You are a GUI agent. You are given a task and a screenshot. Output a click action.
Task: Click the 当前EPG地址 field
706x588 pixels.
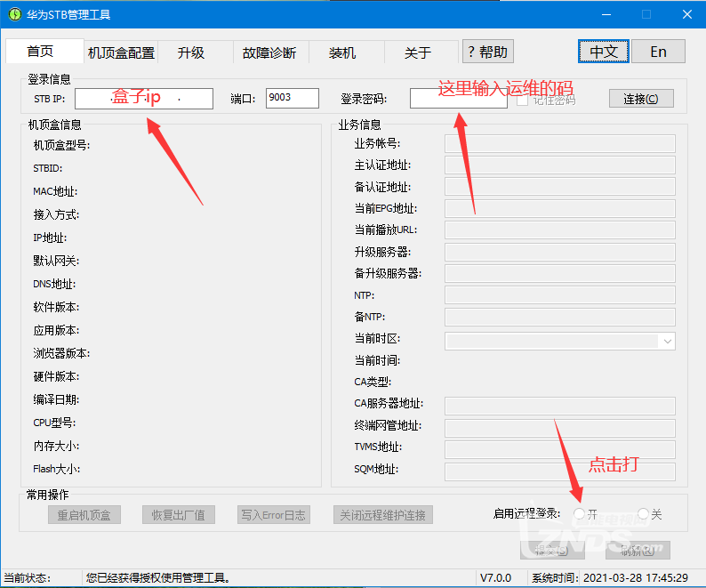[x=559, y=208]
